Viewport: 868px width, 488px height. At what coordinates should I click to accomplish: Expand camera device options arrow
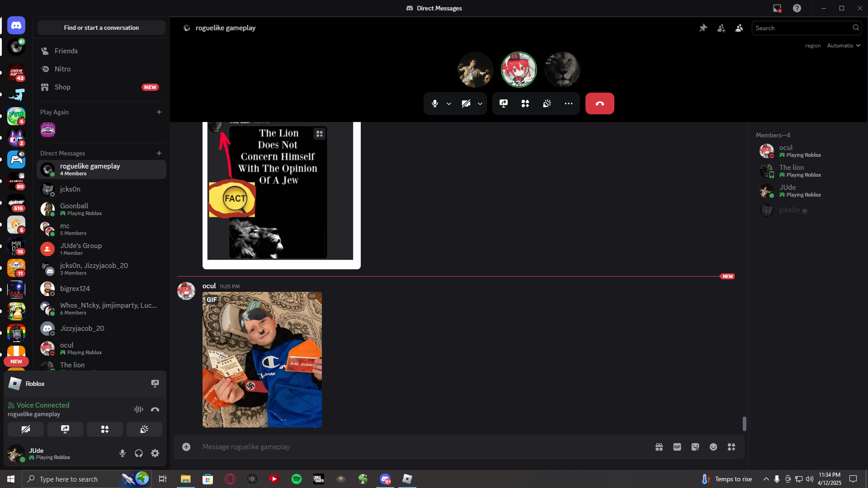tap(480, 103)
